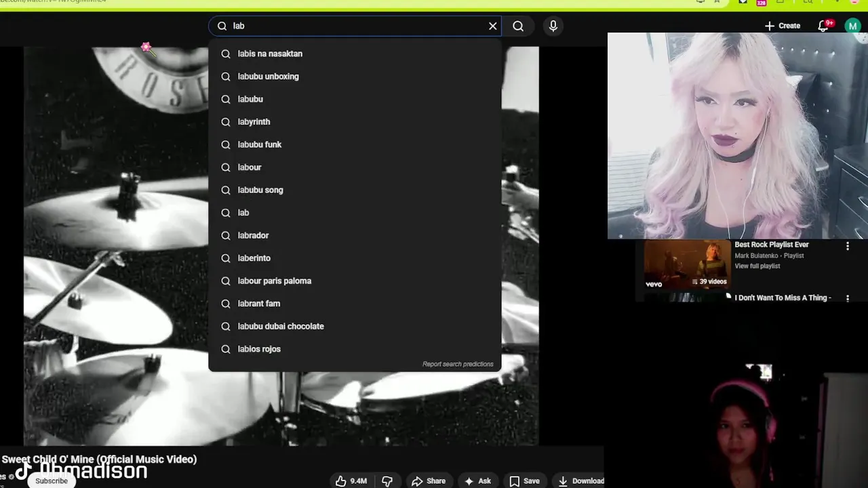
Task: Subscribe to the channel
Action: tap(52, 481)
